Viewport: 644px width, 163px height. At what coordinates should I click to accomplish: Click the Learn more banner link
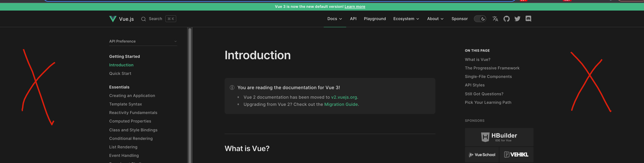(x=355, y=6)
